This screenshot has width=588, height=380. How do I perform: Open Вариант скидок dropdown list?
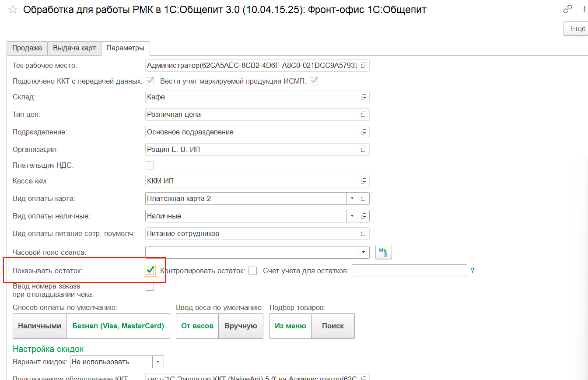click(x=157, y=362)
